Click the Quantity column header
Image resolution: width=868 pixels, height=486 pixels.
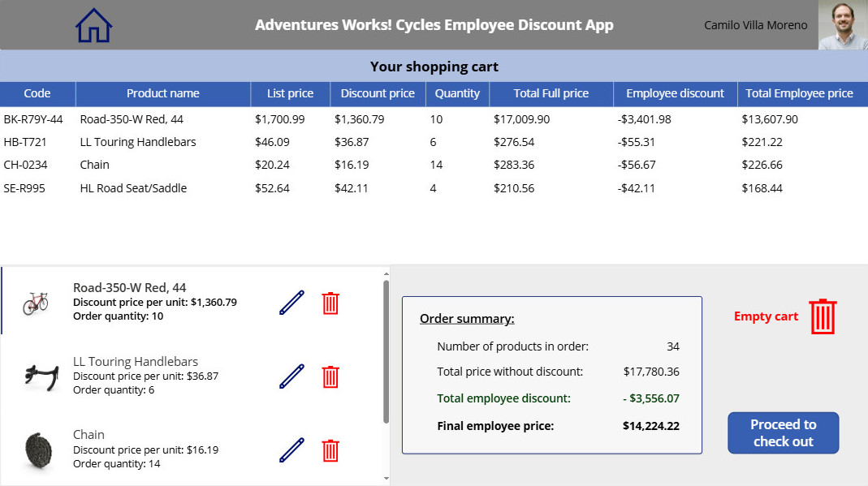pos(457,93)
